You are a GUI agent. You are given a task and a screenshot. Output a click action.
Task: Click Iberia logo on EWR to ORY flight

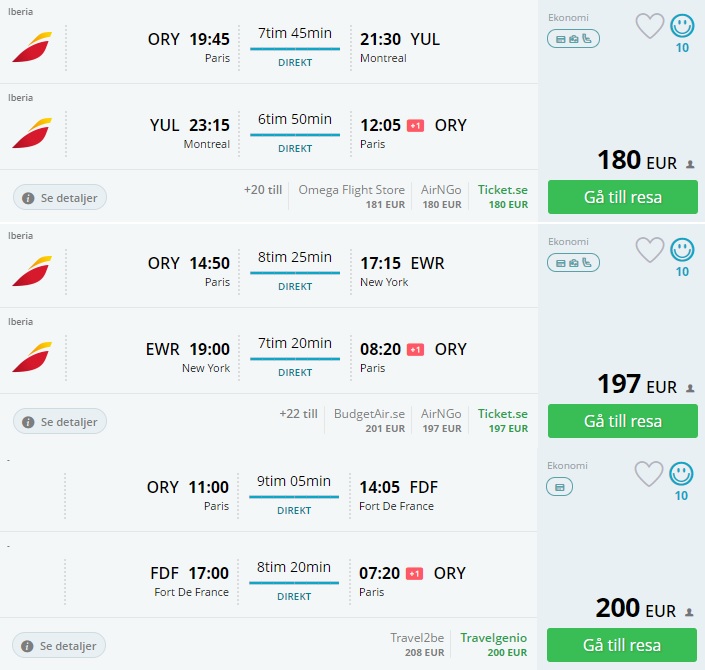pos(32,357)
